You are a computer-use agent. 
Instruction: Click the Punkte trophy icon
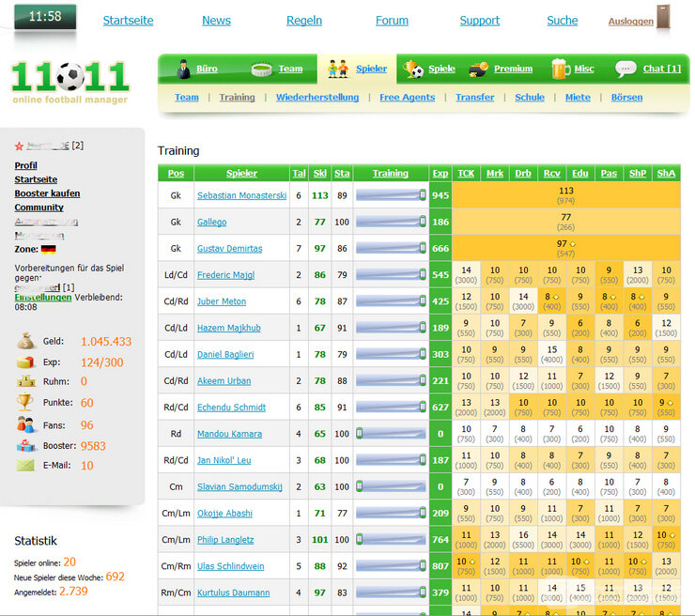(x=25, y=403)
